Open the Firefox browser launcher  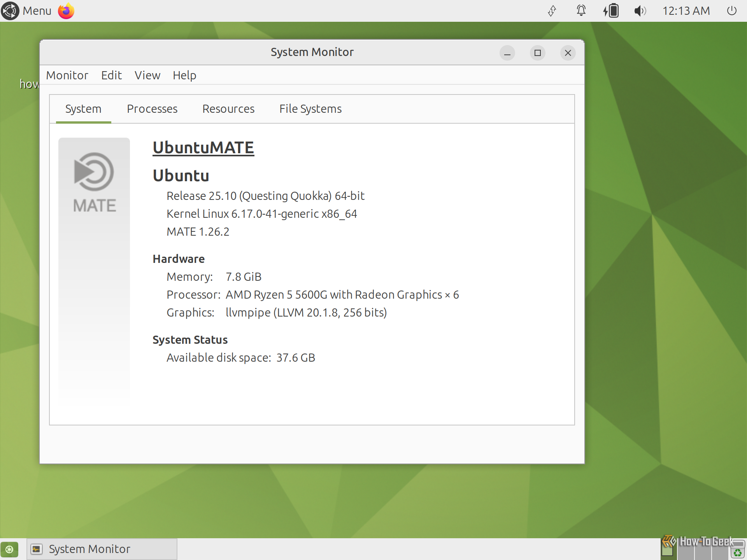(x=66, y=10)
